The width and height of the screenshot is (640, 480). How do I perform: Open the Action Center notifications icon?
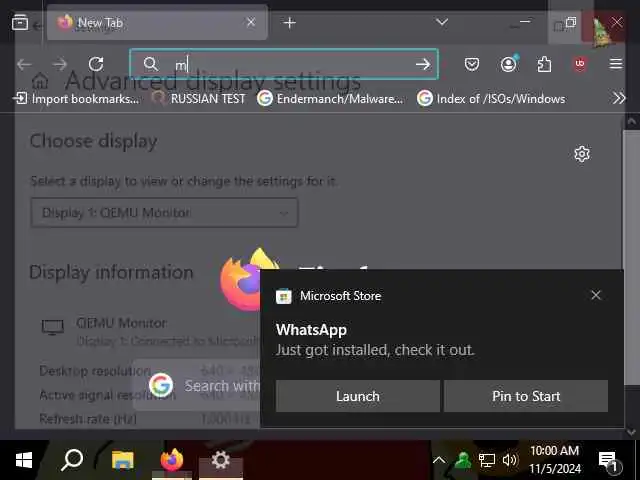[x=610, y=462]
